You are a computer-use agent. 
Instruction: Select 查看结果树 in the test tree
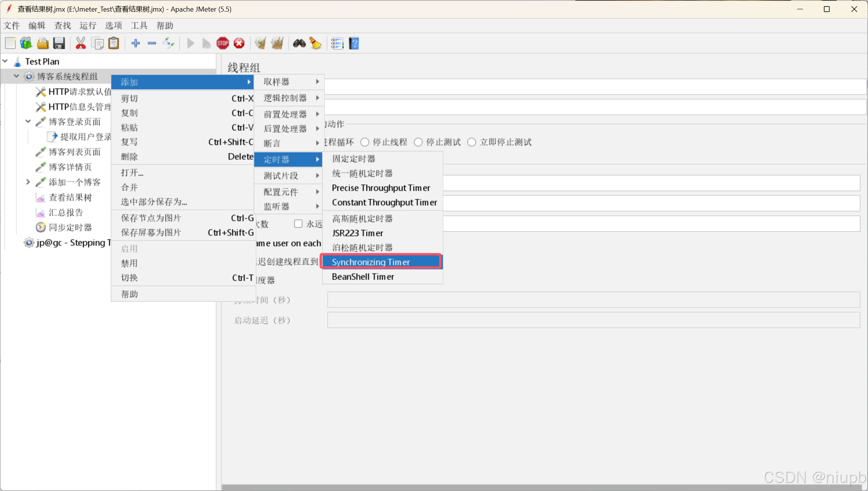(70, 198)
